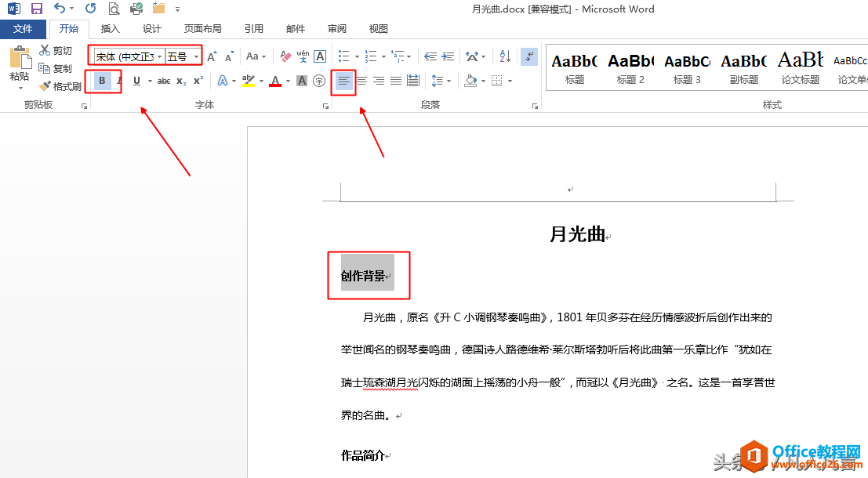Viewport: 868px width, 478px height.
Task: Open the Change Case Aa dropdown
Action: pos(256,56)
